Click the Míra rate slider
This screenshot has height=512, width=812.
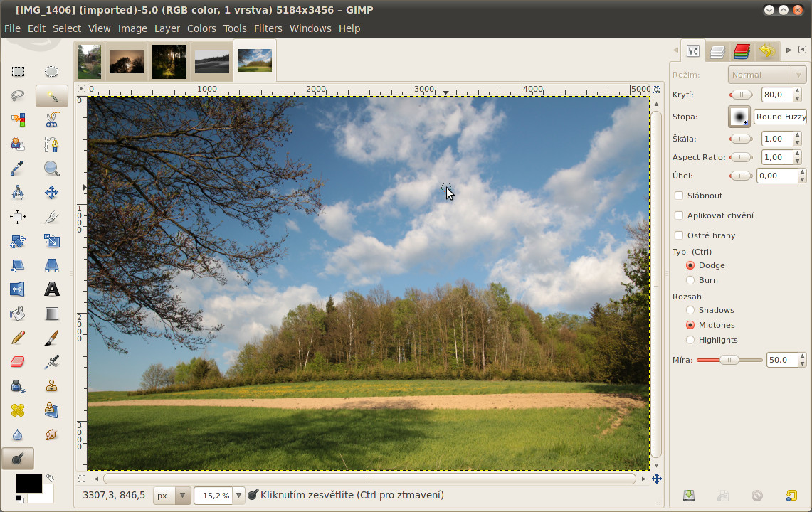tap(729, 361)
